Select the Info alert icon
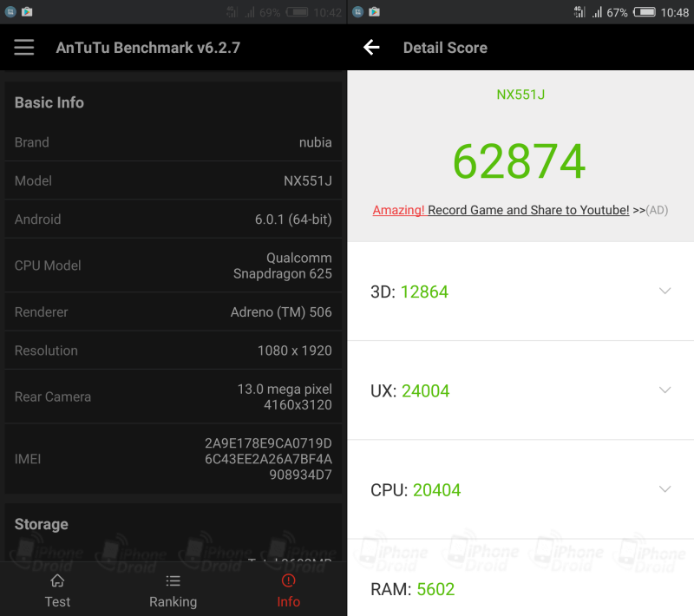The height and width of the screenshot is (616, 694). click(x=289, y=580)
